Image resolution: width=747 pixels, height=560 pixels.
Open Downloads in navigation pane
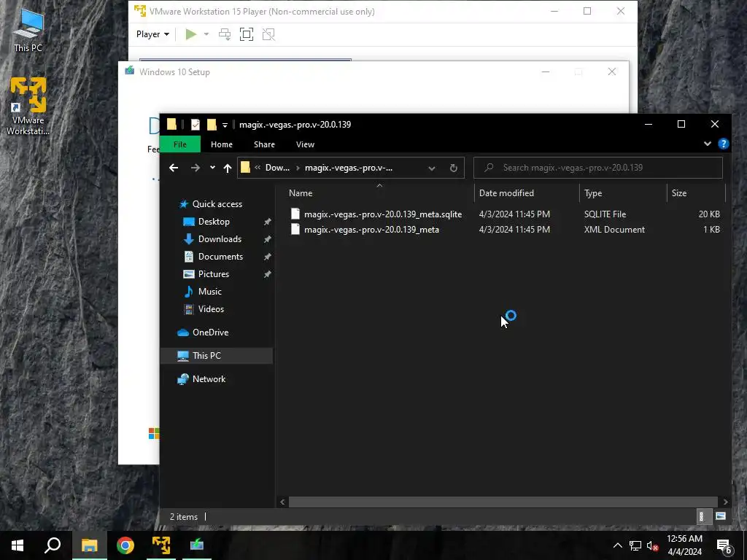(220, 239)
